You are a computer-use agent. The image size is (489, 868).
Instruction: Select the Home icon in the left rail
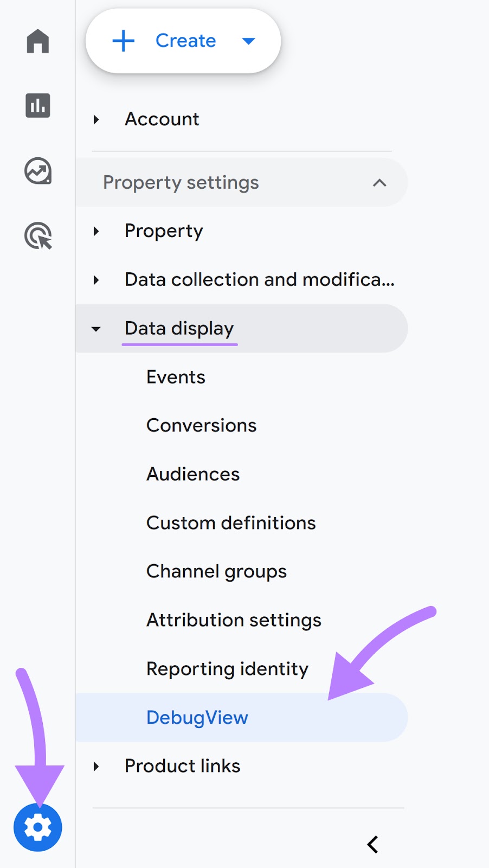click(x=37, y=41)
